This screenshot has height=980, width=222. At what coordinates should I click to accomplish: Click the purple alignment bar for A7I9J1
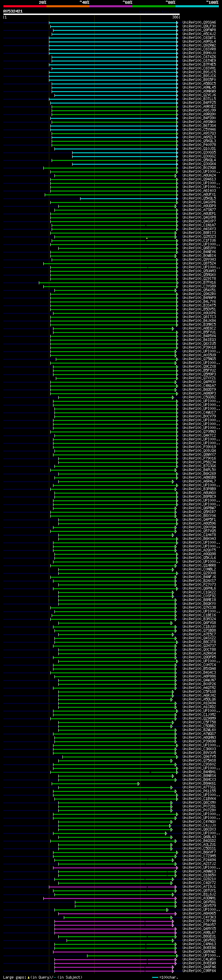[x=113, y=886]
